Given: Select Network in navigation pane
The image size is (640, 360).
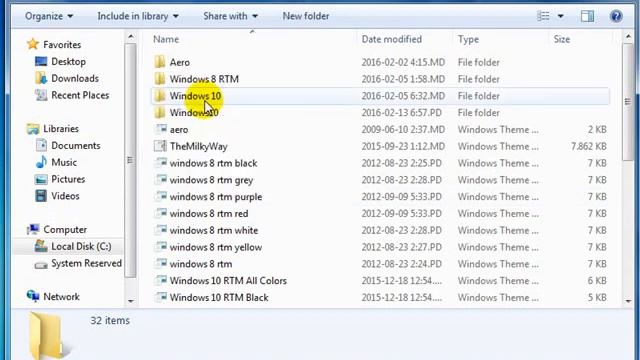Looking at the screenshot, I should coord(61,297).
